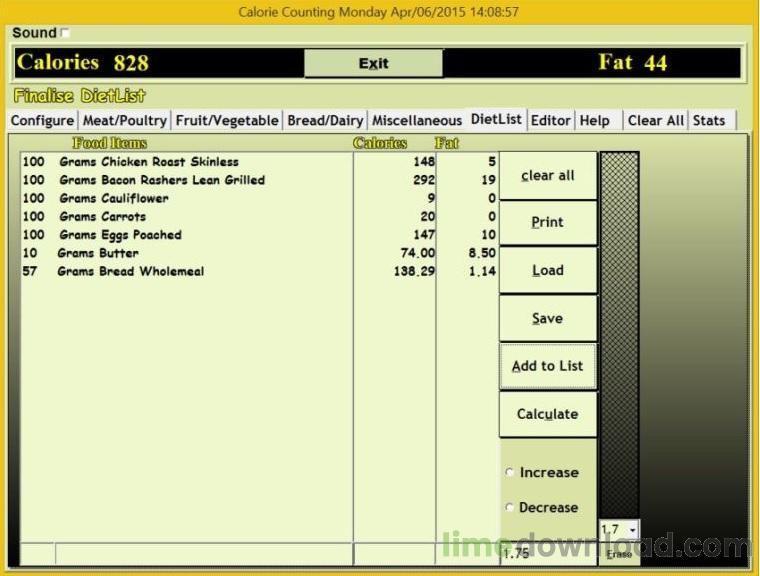Viewport: 760px width, 576px height.
Task: Open the Fruit/Vegetable tab
Action: coord(227,121)
